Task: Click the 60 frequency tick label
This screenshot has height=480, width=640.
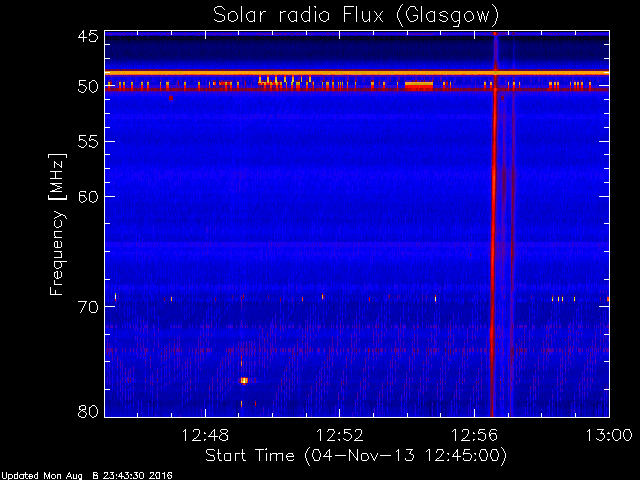Action: 88,196
